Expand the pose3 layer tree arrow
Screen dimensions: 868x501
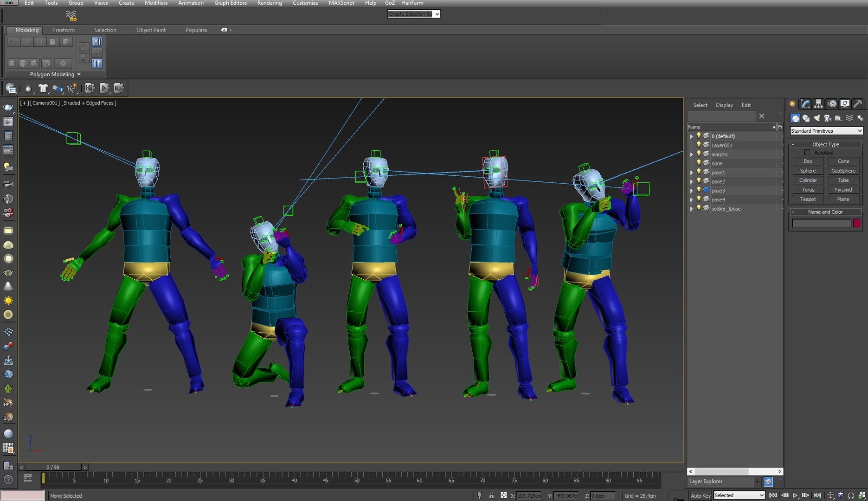(x=691, y=191)
